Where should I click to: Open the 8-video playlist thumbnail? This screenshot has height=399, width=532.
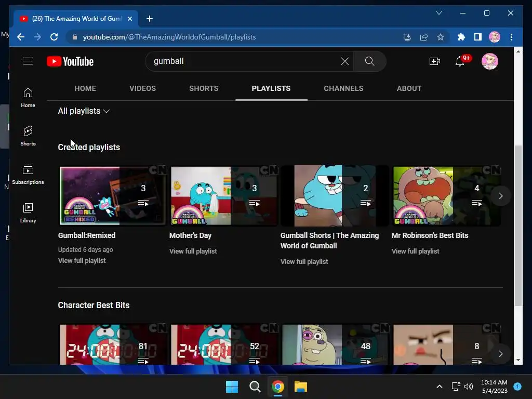446,344
